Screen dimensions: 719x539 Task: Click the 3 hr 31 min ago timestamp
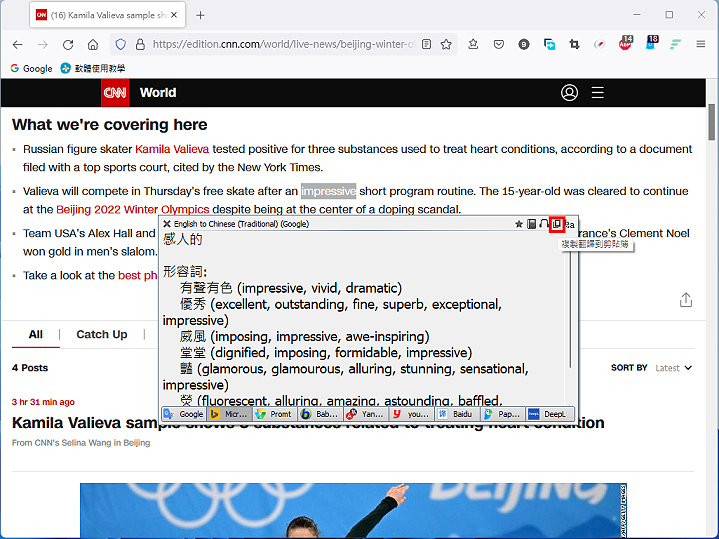(x=43, y=402)
